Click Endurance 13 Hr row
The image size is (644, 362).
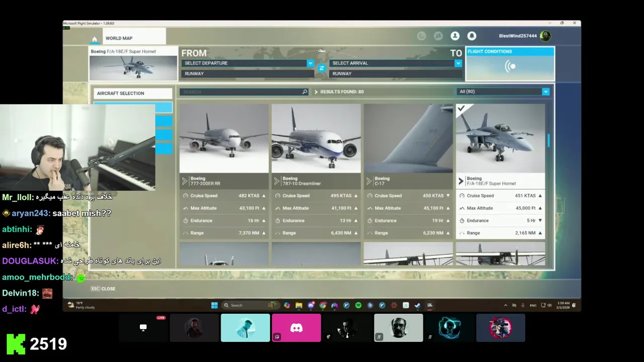pos(316,221)
